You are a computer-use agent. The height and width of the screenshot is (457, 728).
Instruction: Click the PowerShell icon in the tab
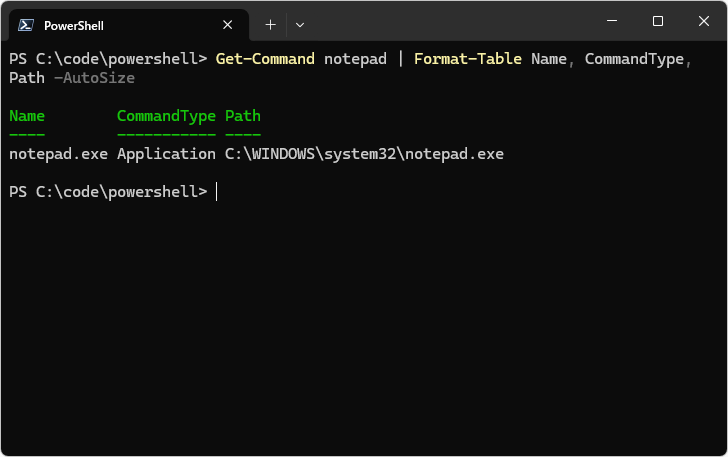[27, 25]
